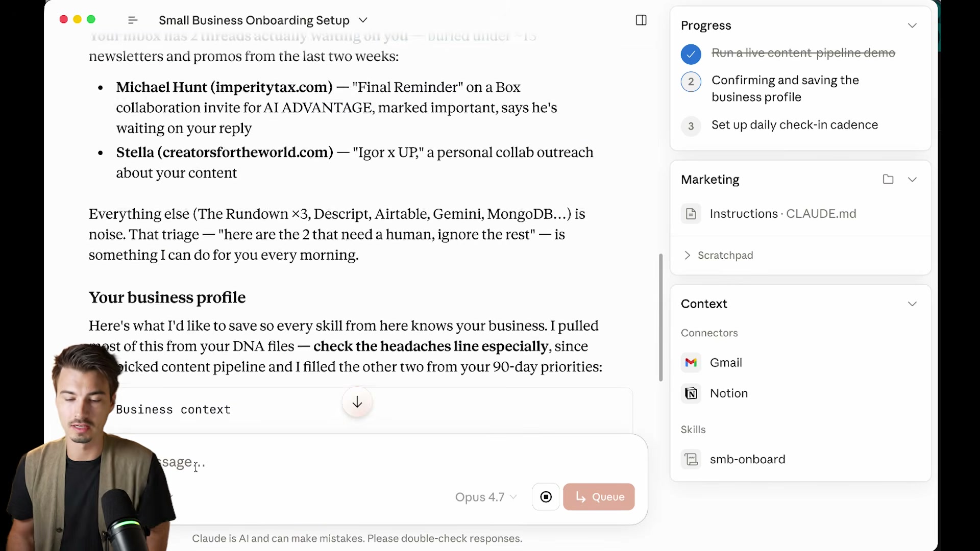Viewport: 980px width, 551px height.
Task: Click 'check the headaches line especially' text
Action: (x=431, y=346)
